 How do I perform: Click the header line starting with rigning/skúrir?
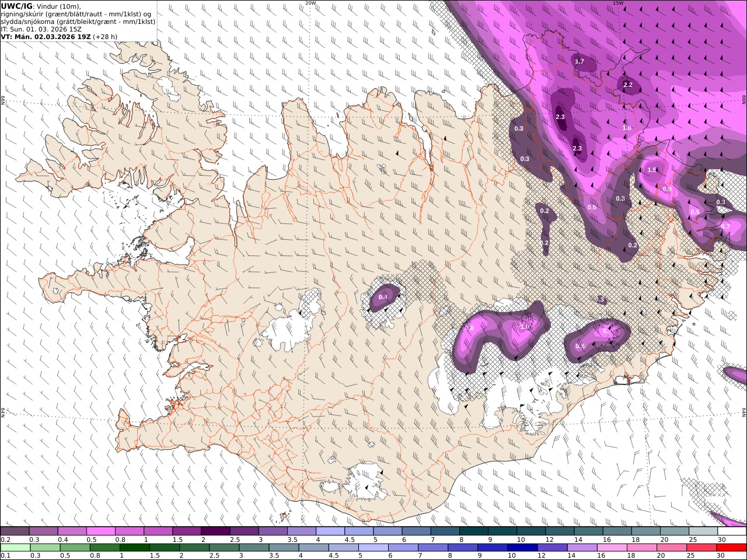pos(76,13)
